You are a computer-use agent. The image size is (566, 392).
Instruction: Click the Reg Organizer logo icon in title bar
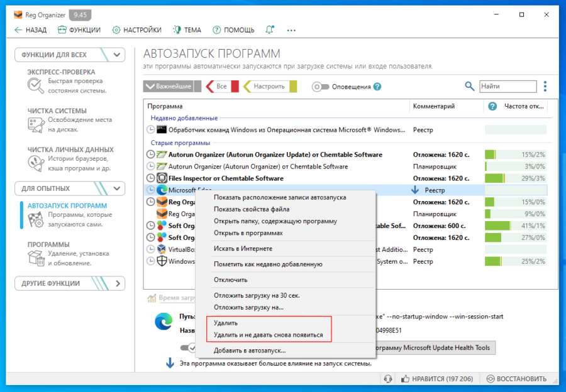pos(18,15)
